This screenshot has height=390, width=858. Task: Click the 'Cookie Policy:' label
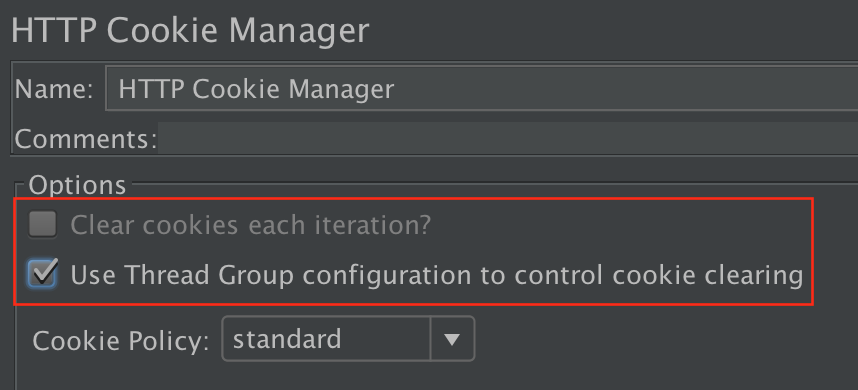point(121,340)
